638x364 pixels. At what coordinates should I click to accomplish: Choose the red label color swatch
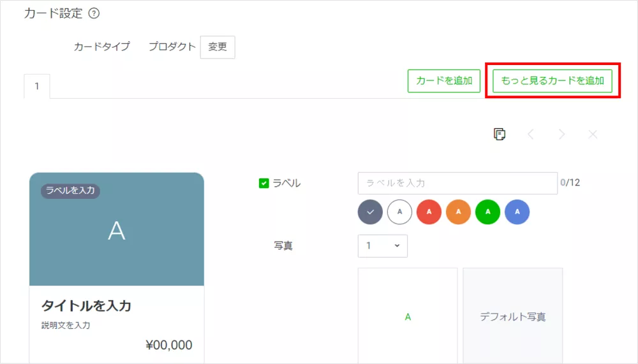[429, 212]
